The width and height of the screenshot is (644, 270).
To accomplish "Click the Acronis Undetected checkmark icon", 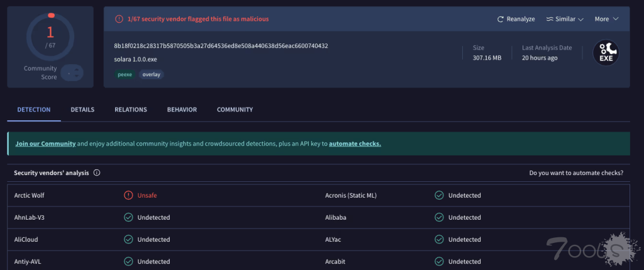I will click(439, 195).
